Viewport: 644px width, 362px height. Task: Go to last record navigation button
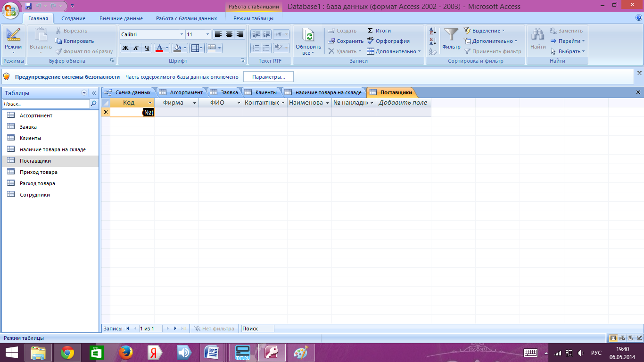click(176, 329)
